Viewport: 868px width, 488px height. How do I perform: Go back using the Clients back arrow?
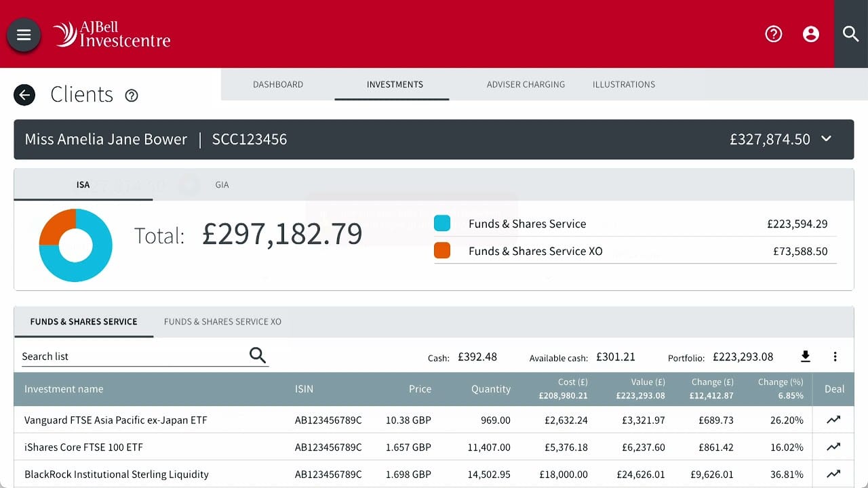(x=24, y=95)
